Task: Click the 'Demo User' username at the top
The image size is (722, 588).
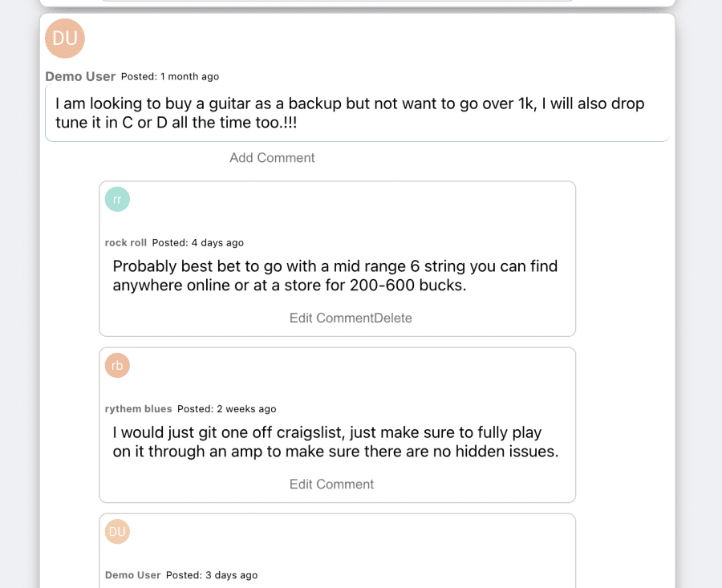Action: coord(80,76)
